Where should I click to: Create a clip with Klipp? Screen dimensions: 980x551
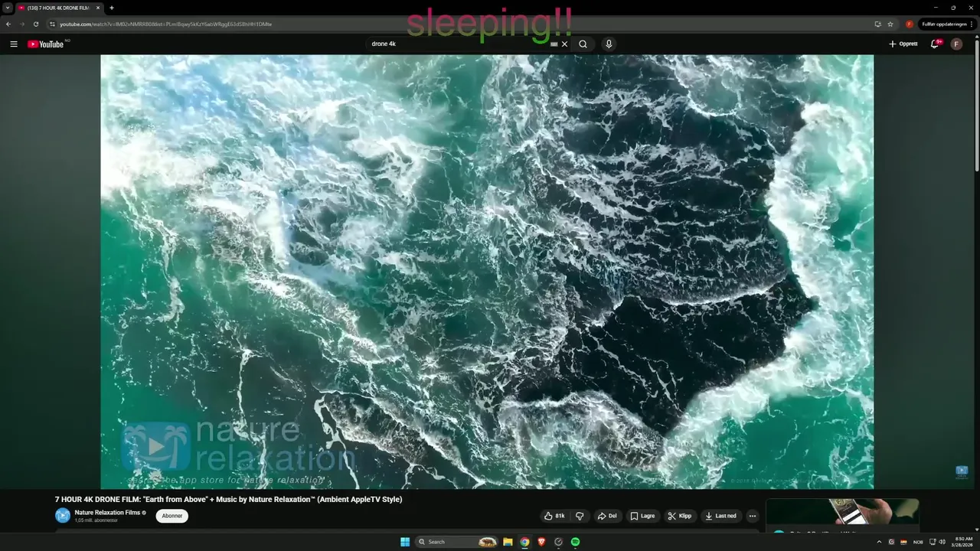[x=680, y=516]
